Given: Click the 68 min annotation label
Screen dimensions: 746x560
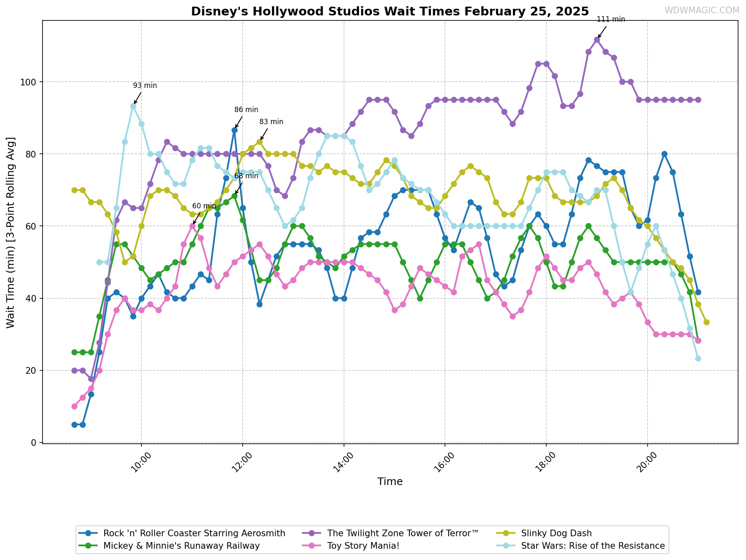Looking at the screenshot, I should [246, 176].
